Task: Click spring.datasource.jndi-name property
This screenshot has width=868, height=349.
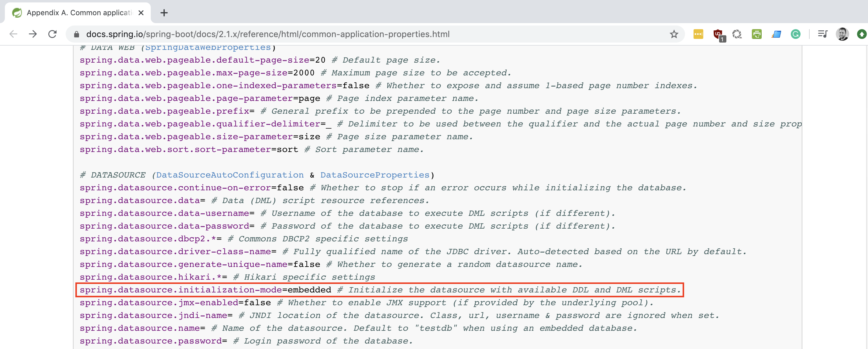Action: tap(153, 316)
